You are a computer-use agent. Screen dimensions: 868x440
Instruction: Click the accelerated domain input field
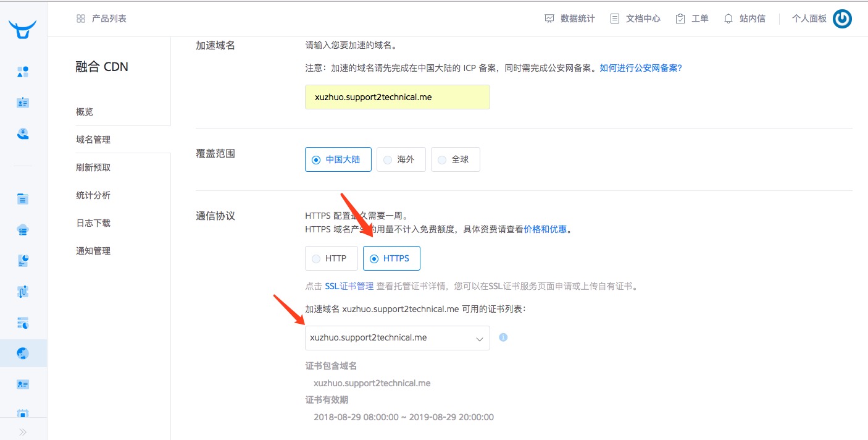[x=397, y=96]
